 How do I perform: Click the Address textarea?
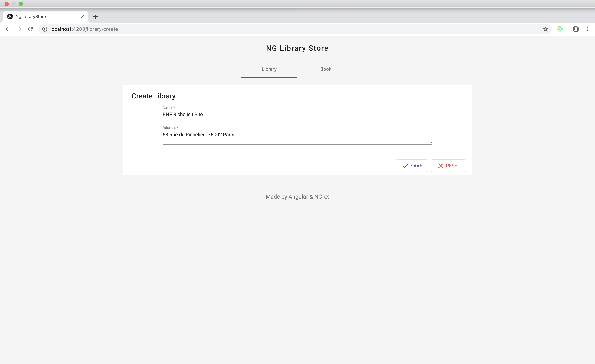pyautogui.click(x=297, y=137)
